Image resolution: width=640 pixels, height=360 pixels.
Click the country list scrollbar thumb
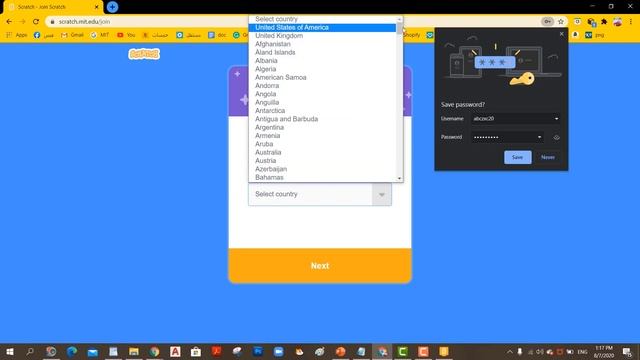point(400,29)
